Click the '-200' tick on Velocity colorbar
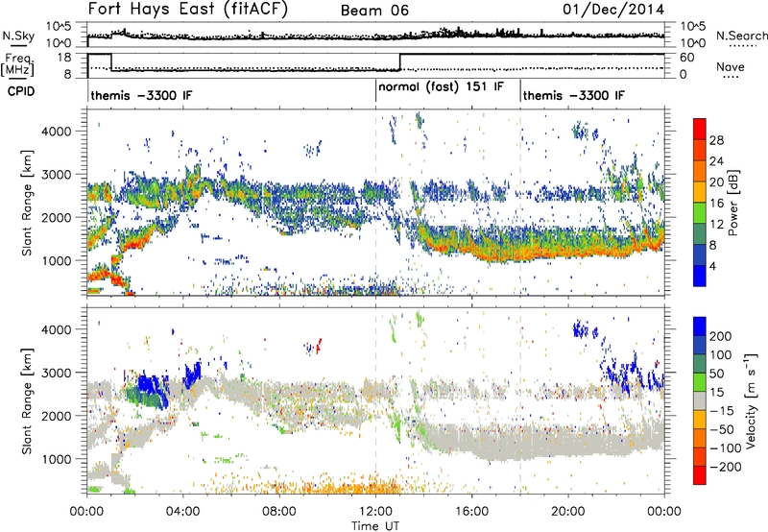The image size is (768, 532). pyautogui.click(x=728, y=467)
